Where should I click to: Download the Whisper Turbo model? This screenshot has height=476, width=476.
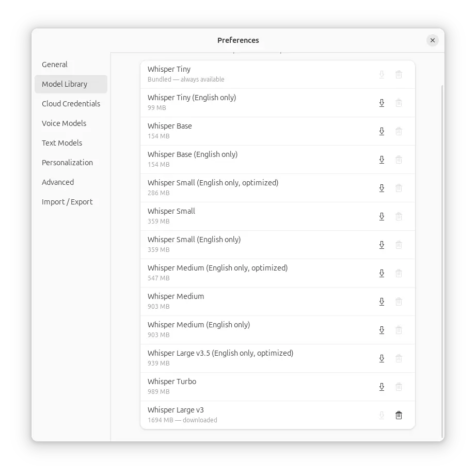click(x=382, y=387)
